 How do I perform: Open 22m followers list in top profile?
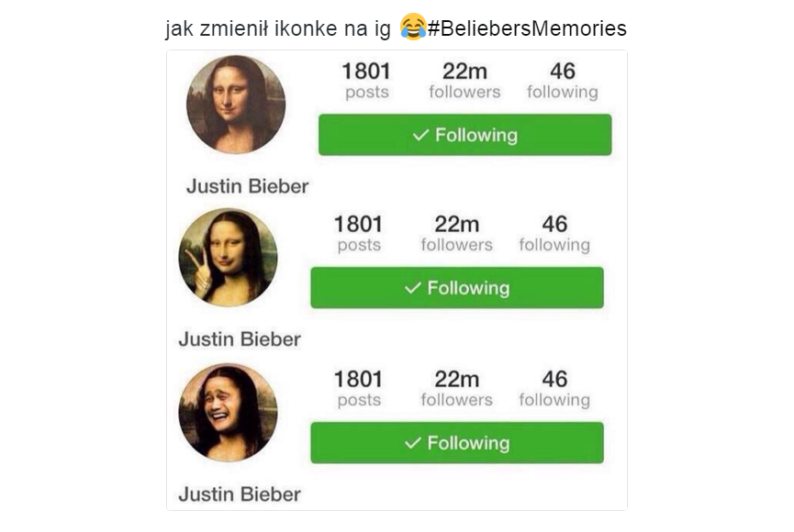tap(464, 81)
